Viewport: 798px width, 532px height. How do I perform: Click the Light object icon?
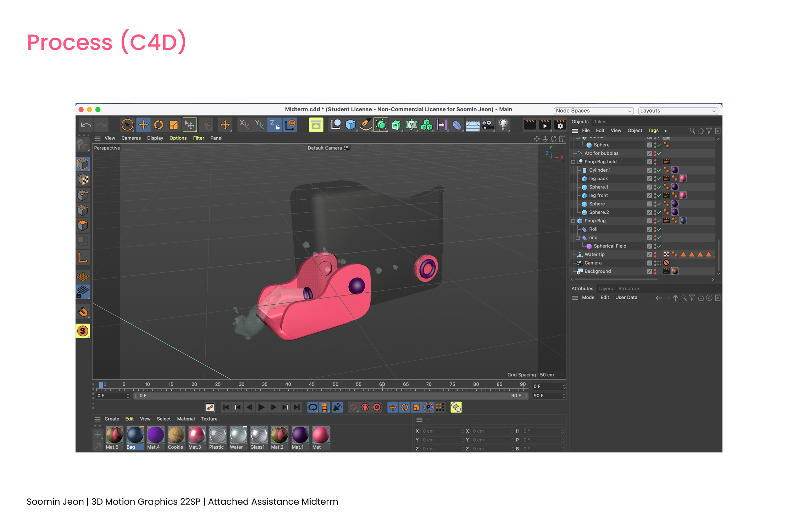click(503, 125)
